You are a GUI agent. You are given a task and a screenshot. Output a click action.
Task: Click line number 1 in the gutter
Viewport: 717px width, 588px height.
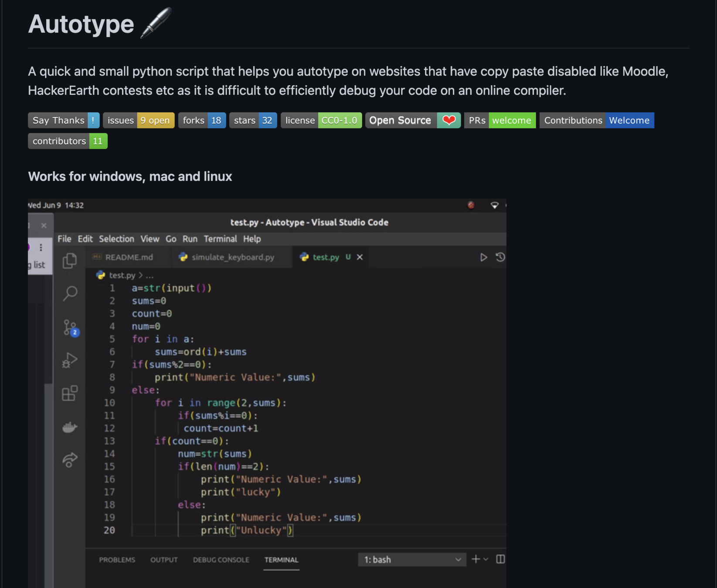pyautogui.click(x=112, y=288)
